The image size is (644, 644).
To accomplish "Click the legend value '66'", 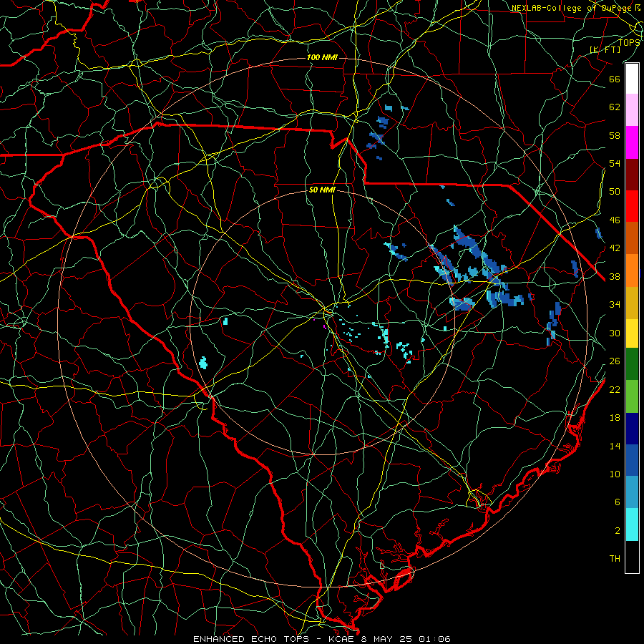I will pos(615,79).
